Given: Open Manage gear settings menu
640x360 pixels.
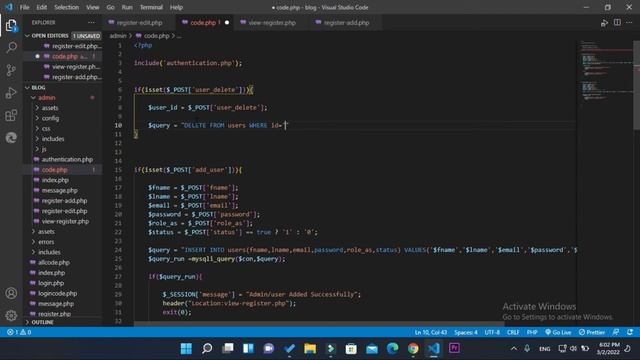Looking at the screenshot, I should [x=11, y=315].
